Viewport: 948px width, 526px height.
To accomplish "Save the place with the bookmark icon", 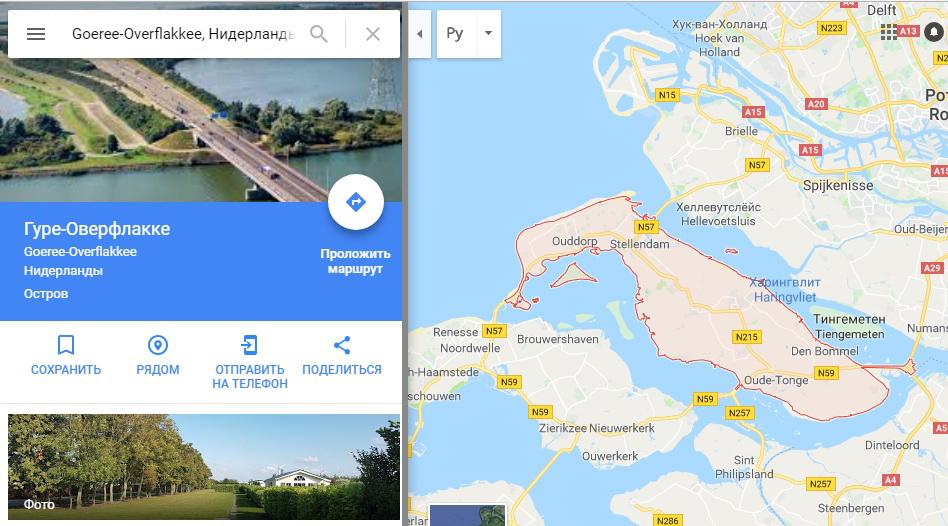I will pyautogui.click(x=66, y=345).
